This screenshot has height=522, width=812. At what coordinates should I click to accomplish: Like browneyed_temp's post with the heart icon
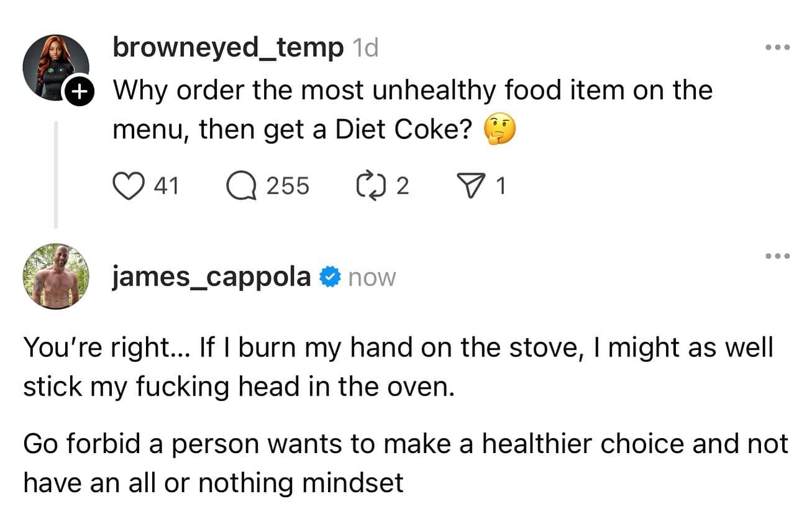pyautogui.click(x=127, y=186)
